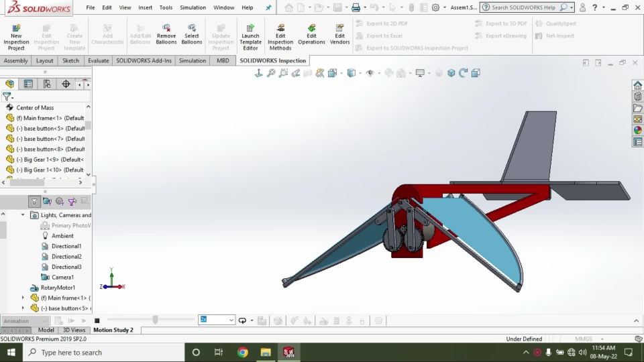The image size is (644, 362).
Task: Click the Edit Vendors icon
Action: pos(339,29)
